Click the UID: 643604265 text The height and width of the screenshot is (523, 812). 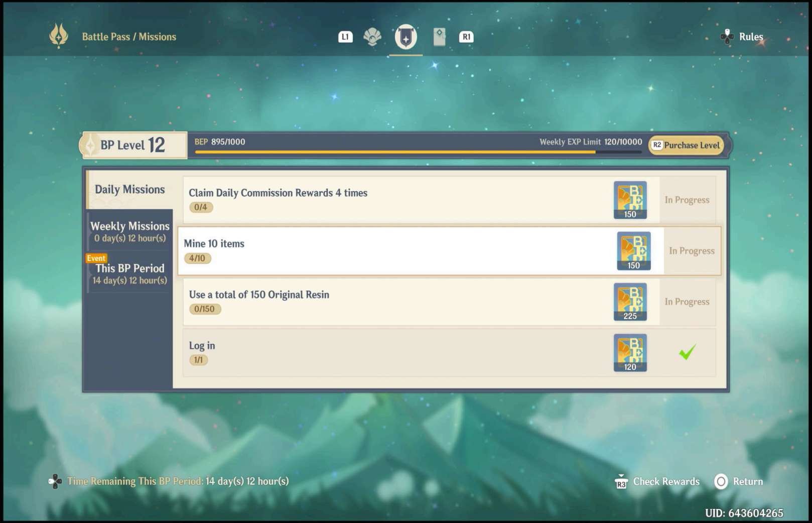[x=744, y=513]
